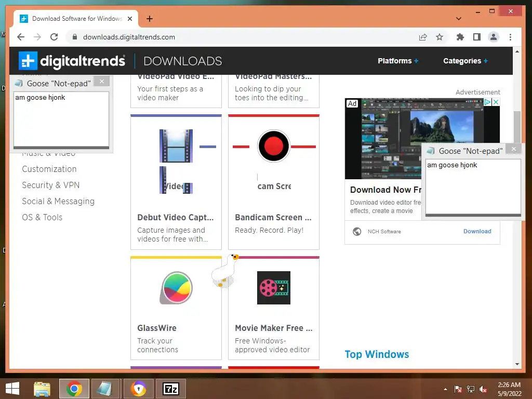Open the tab search chevron
The height and width of the screenshot is (399, 532).
(458, 19)
